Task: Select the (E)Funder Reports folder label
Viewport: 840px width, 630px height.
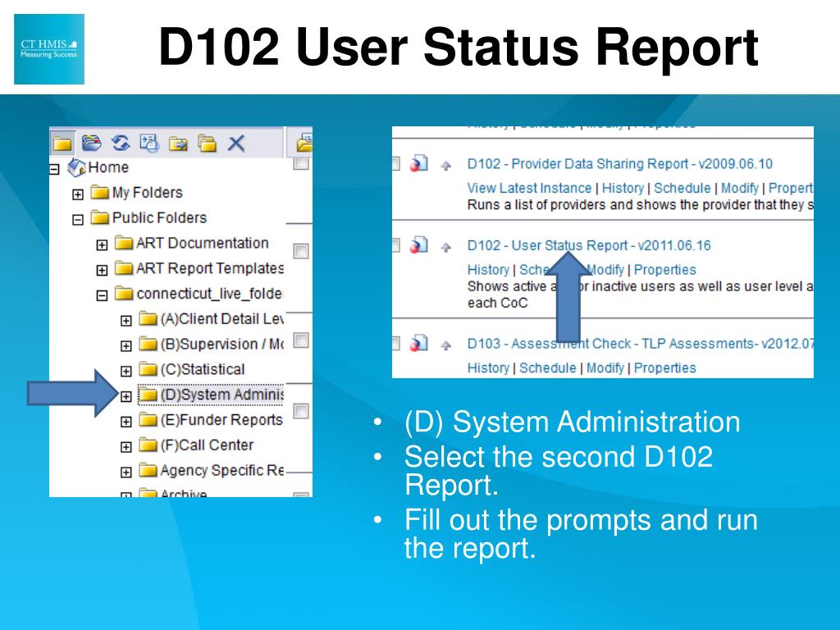Action: coord(221,419)
